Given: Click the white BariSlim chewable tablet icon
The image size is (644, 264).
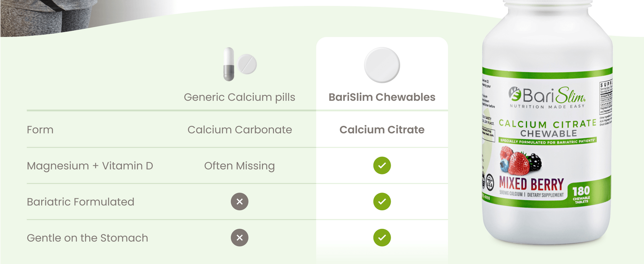Looking at the screenshot, I should pos(382,65).
